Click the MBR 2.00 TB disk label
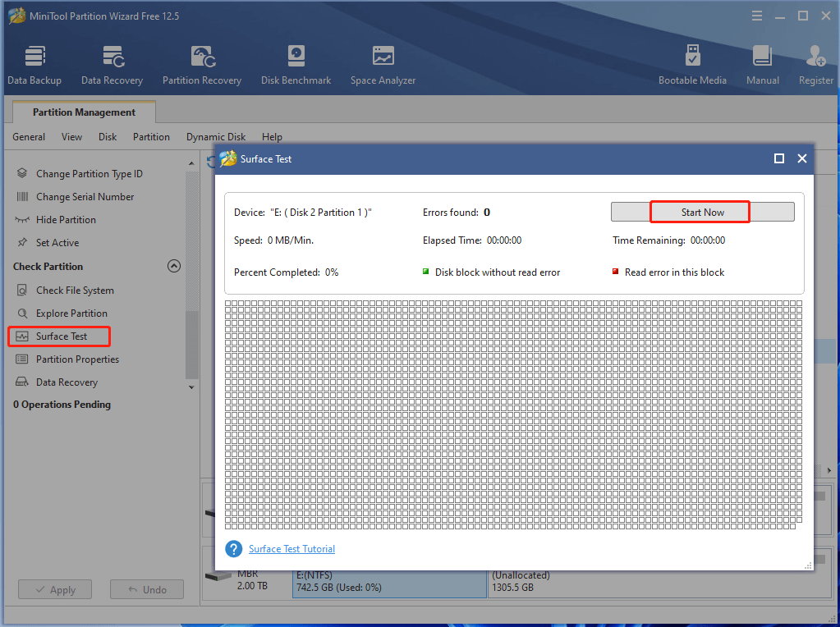The height and width of the screenshot is (627, 840). [x=252, y=580]
